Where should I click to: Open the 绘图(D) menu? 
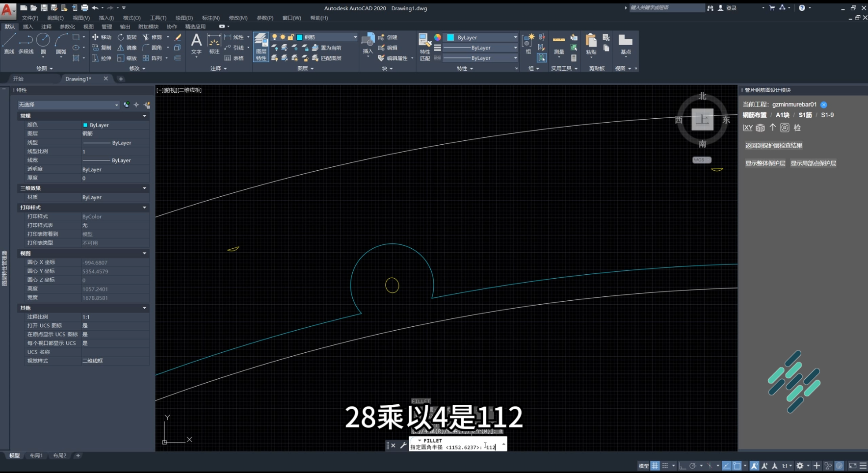click(x=184, y=18)
